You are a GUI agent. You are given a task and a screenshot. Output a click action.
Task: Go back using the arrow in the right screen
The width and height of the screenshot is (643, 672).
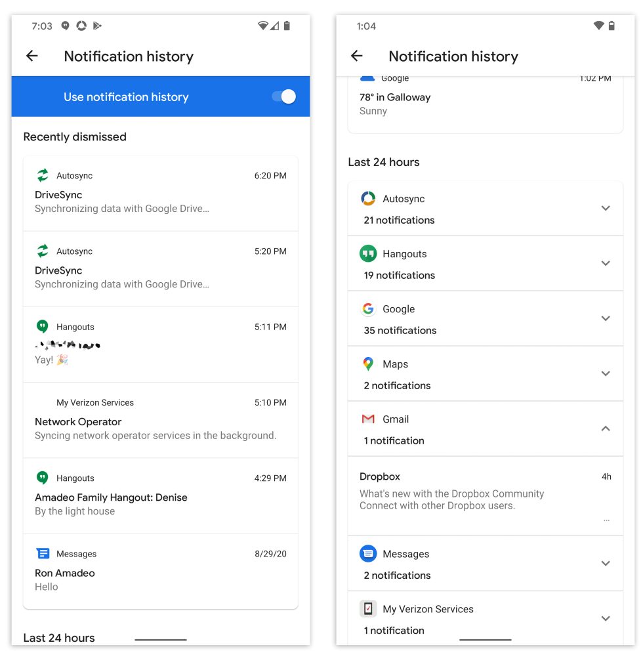[357, 56]
